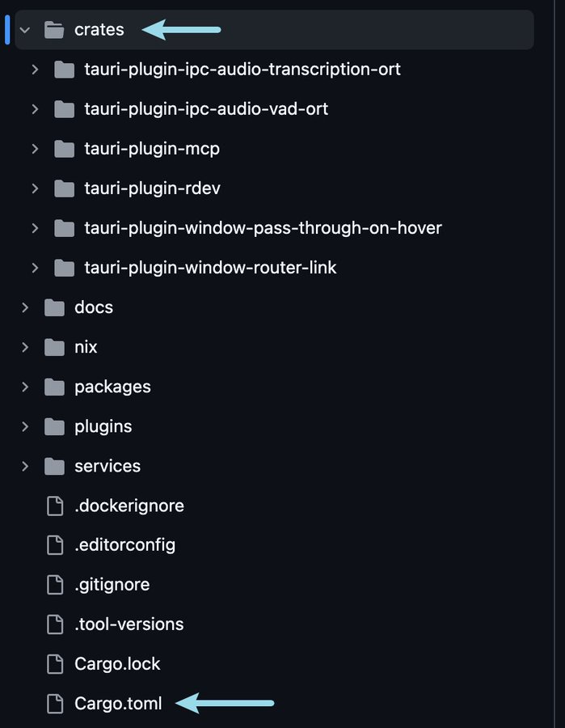Click the crates folder icon

(53, 29)
